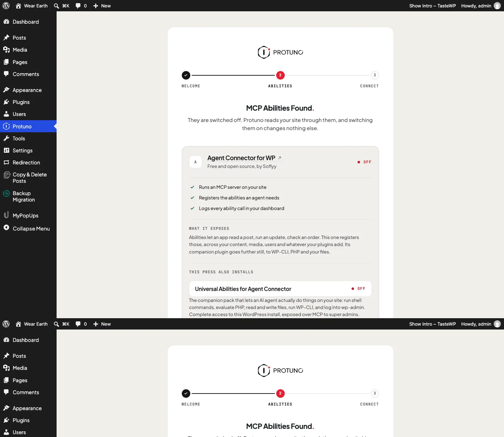The height and width of the screenshot is (437, 504).
Task: Click the Media icon in the upper sidebar
Action: pos(6,49)
